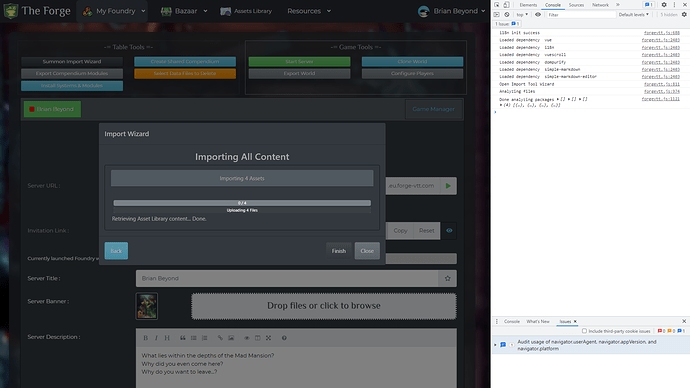Close the Issues drawer tab
The image size is (690, 388).
point(575,322)
